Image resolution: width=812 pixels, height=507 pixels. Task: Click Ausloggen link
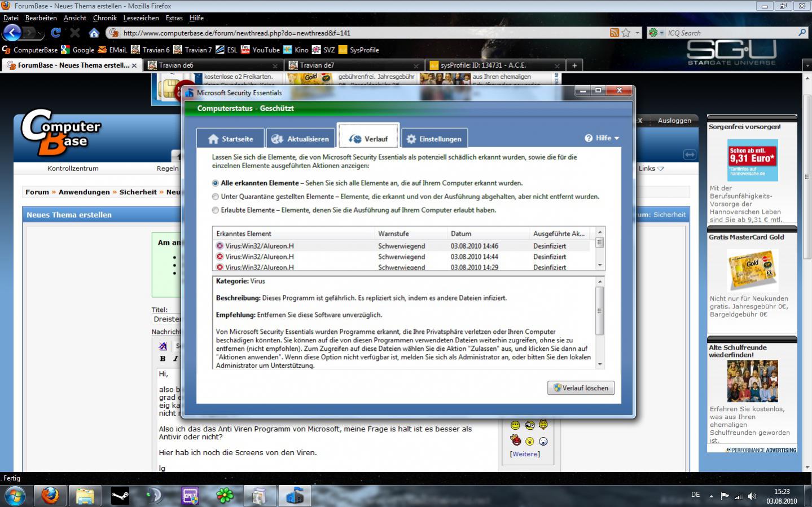[x=674, y=120]
